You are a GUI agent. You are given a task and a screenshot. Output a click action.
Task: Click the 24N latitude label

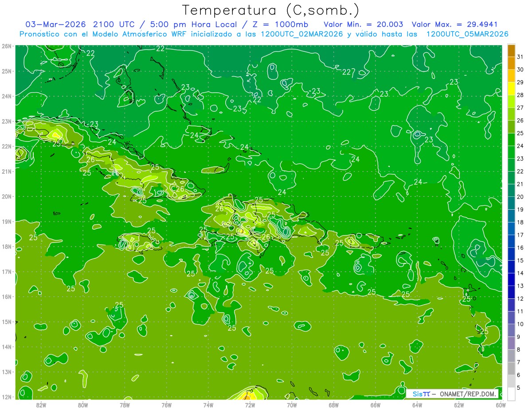[7, 96]
